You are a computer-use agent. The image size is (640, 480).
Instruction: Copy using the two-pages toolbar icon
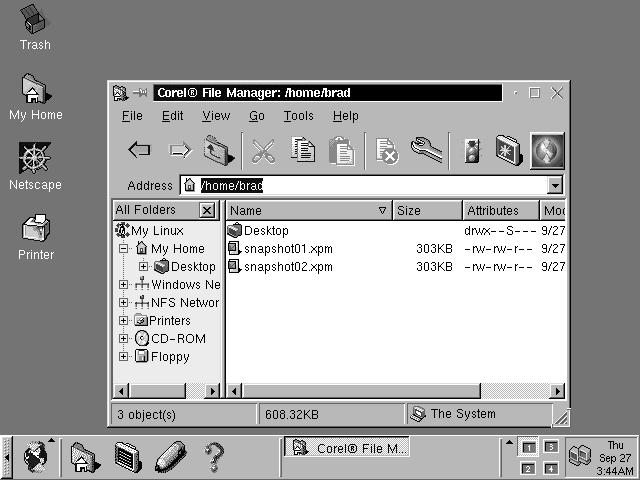(x=302, y=150)
